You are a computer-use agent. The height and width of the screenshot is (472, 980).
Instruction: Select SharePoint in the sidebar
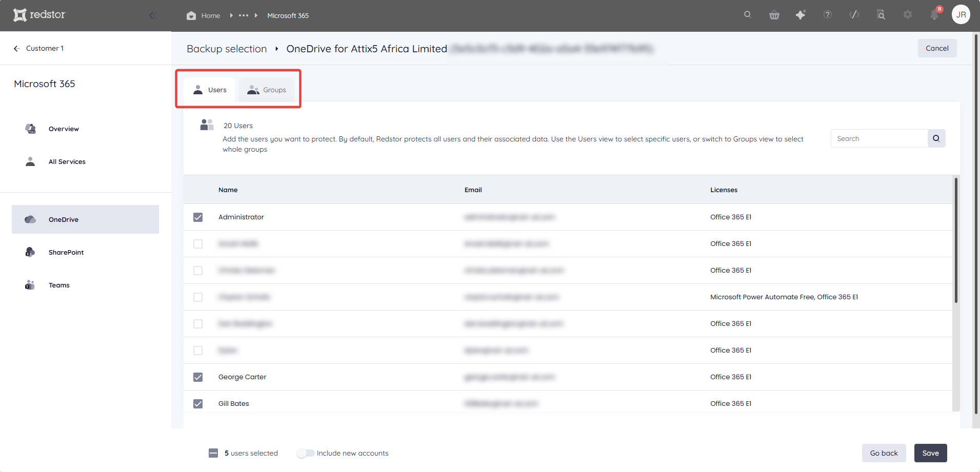click(x=85, y=252)
